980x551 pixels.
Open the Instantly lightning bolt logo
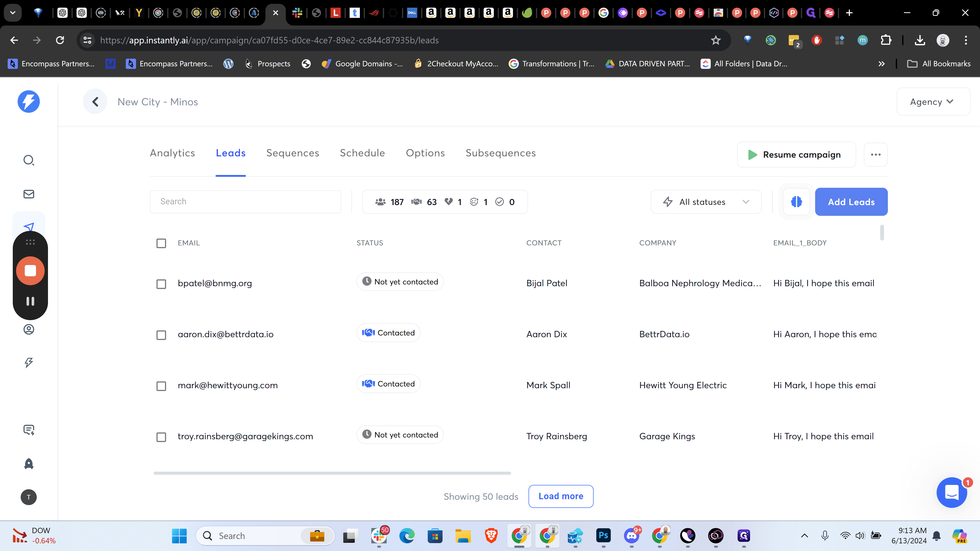(29, 102)
